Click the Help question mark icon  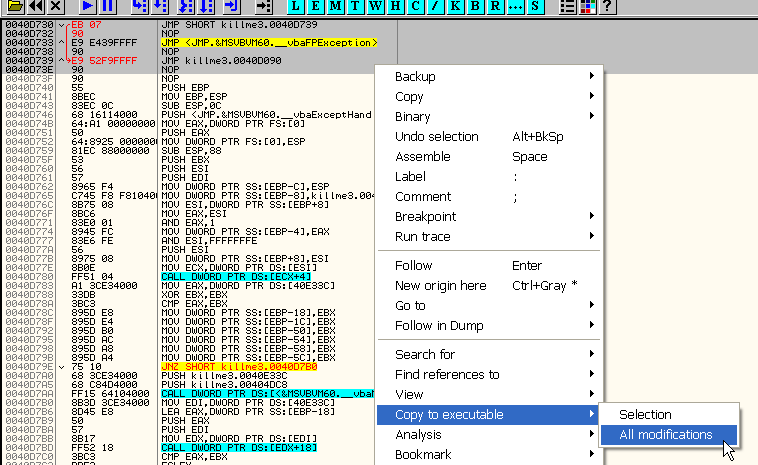(x=607, y=7)
